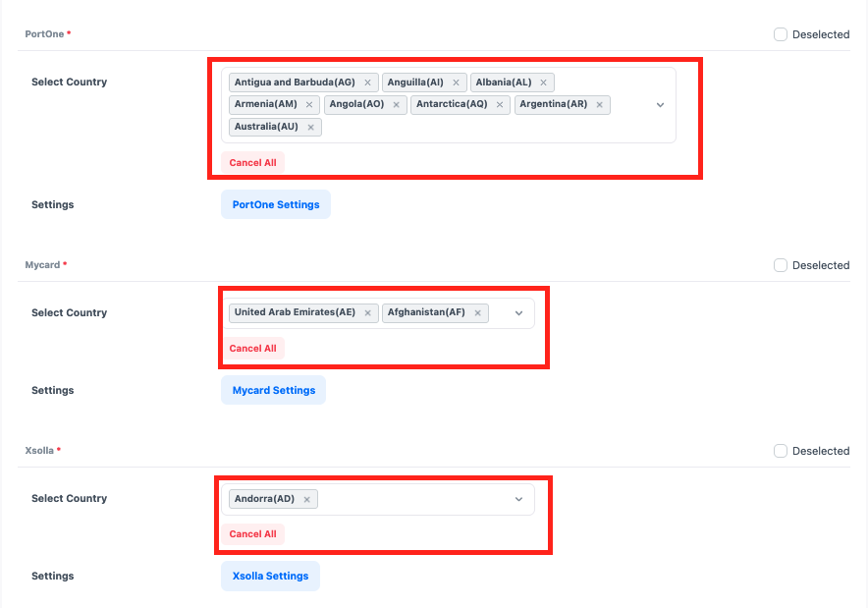
Task: Expand the Xsolla country dropdown arrow
Action: click(519, 499)
